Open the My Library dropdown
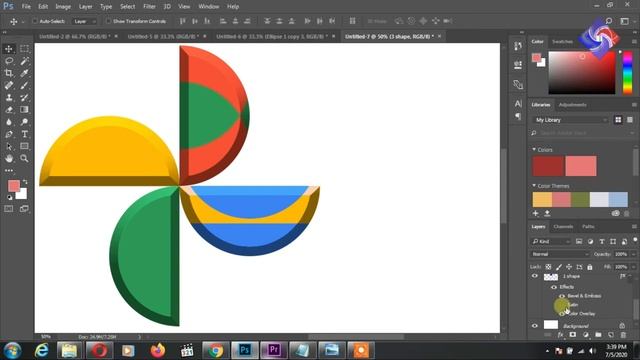 click(571, 120)
